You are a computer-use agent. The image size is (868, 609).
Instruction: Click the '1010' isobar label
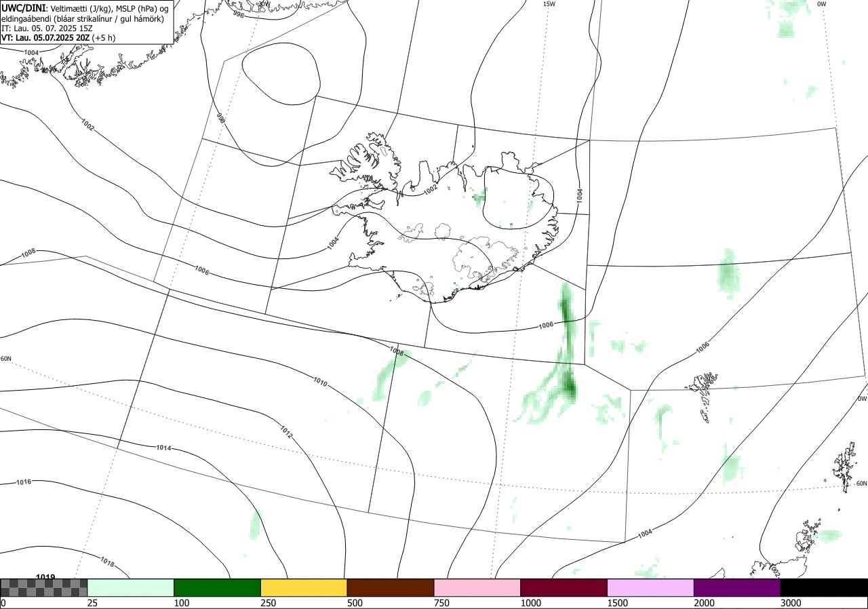pyautogui.click(x=321, y=383)
